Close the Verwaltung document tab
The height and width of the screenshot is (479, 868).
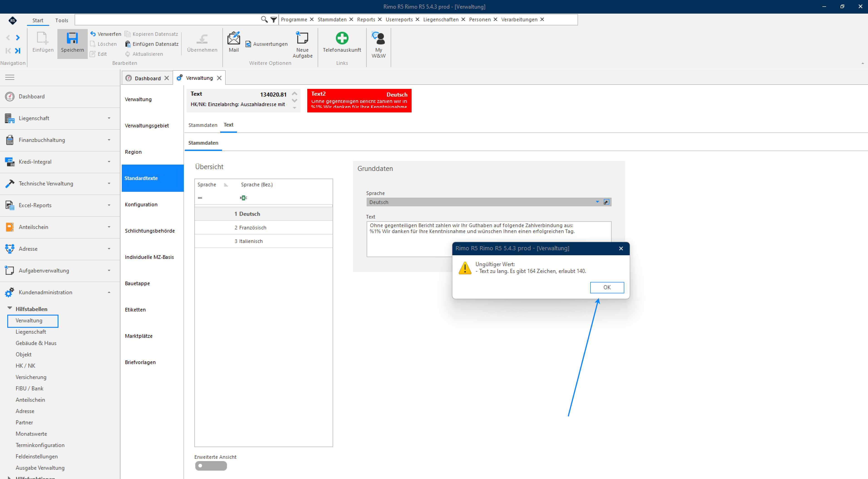coord(219,78)
